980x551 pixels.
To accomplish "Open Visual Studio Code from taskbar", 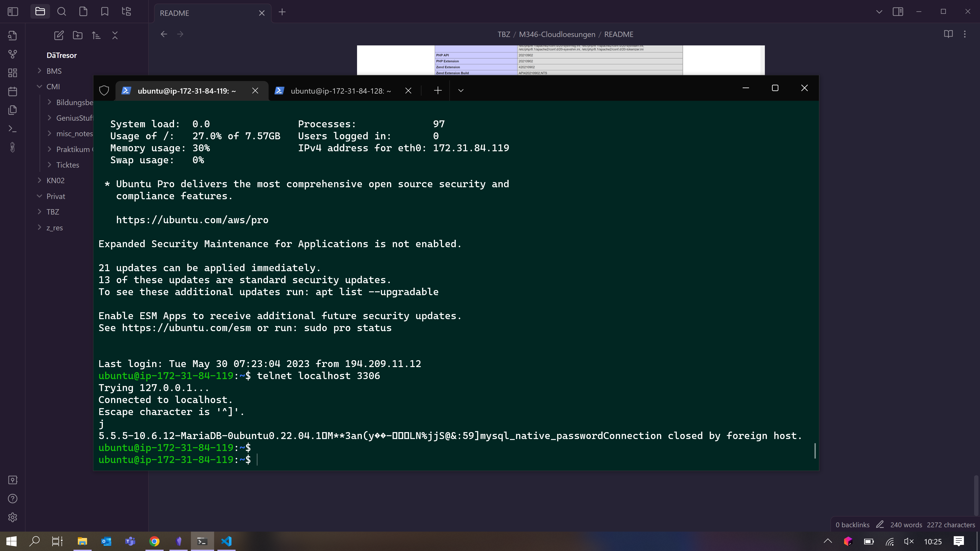I will click(226, 541).
